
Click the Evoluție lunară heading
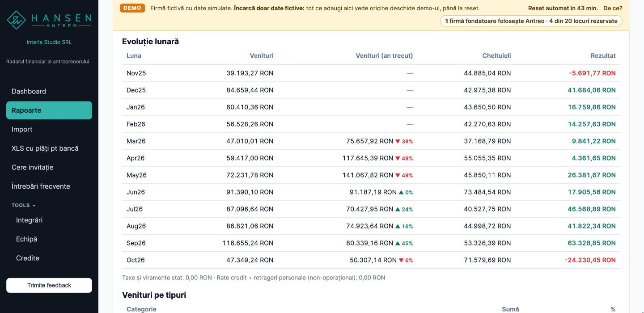click(150, 42)
